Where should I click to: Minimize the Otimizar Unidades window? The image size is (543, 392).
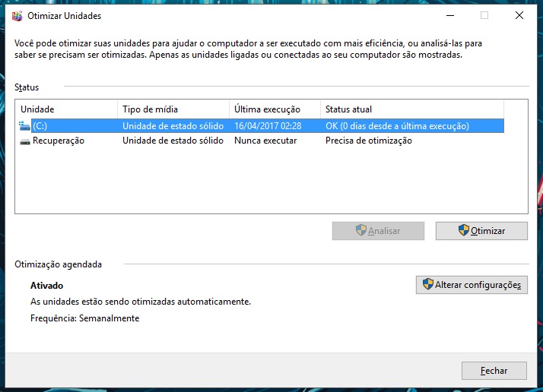click(449, 15)
